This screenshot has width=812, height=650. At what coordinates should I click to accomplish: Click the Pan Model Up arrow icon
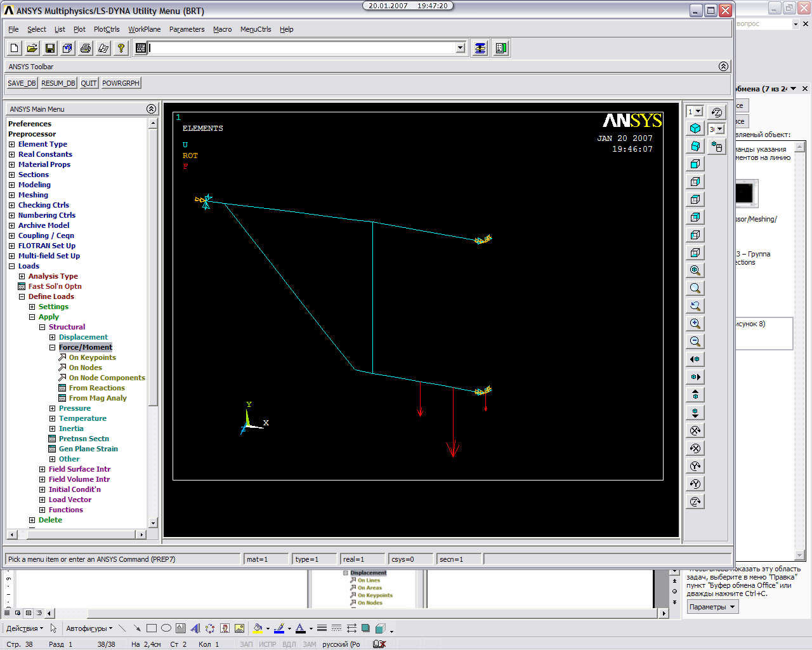coord(695,395)
